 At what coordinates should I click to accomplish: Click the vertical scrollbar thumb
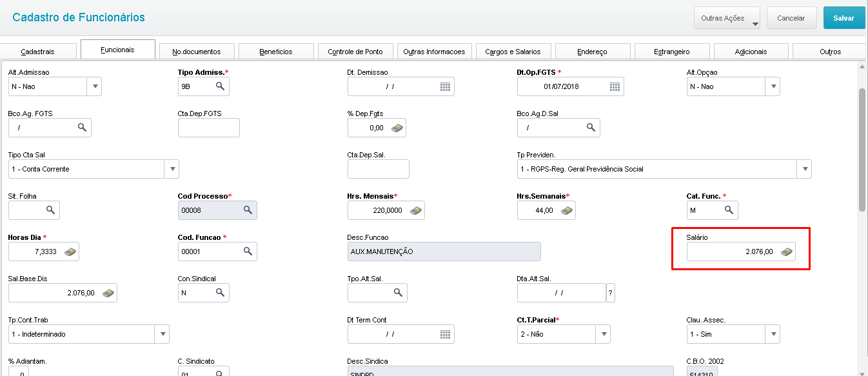pyautogui.click(x=862, y=150)
